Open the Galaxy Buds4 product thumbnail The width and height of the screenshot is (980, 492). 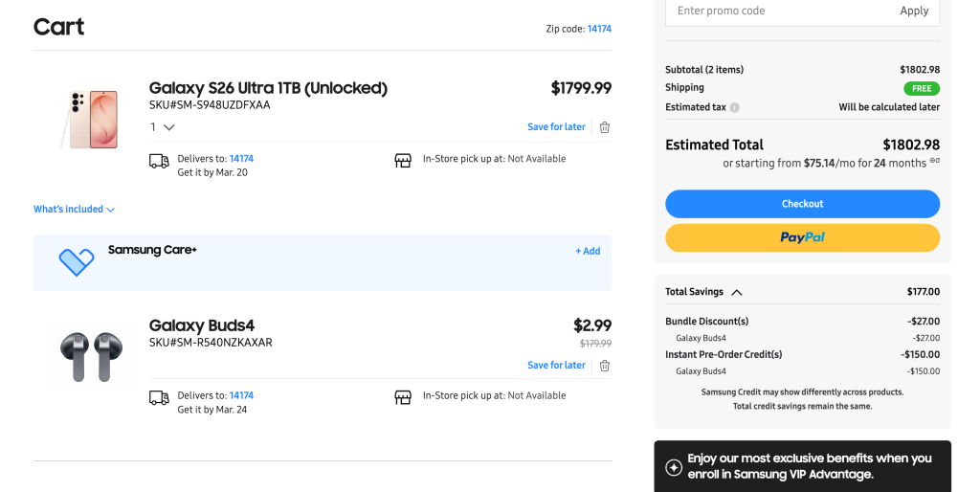pos(91,356)
